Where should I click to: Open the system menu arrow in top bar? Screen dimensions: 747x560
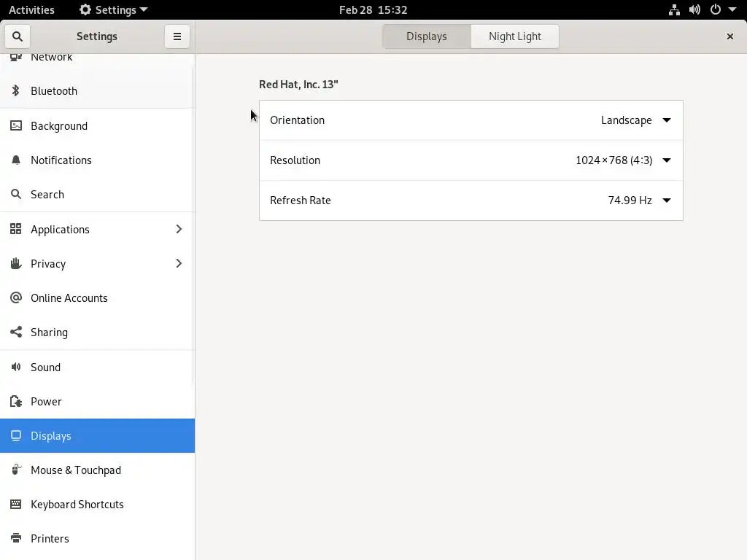tap(732, 9)
